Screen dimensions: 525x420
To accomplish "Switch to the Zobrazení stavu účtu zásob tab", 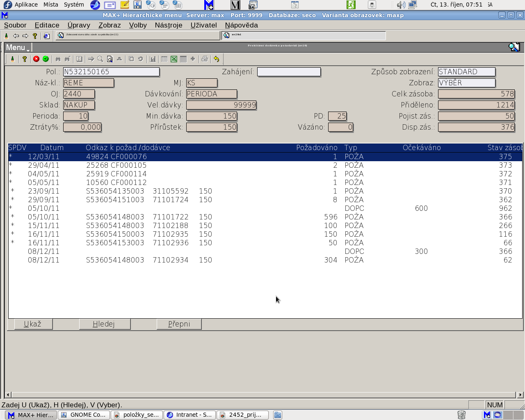I will coord(138,35).
